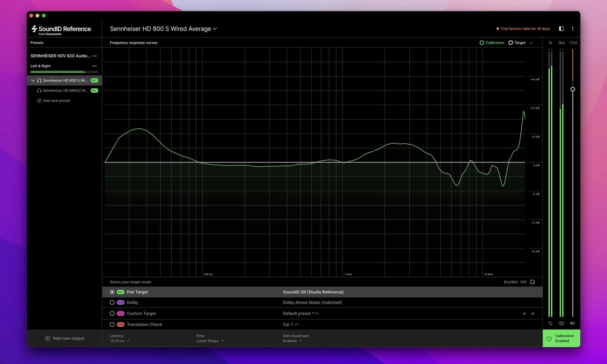Click the In level meter
607x364 pixels.
pos(550,183)
